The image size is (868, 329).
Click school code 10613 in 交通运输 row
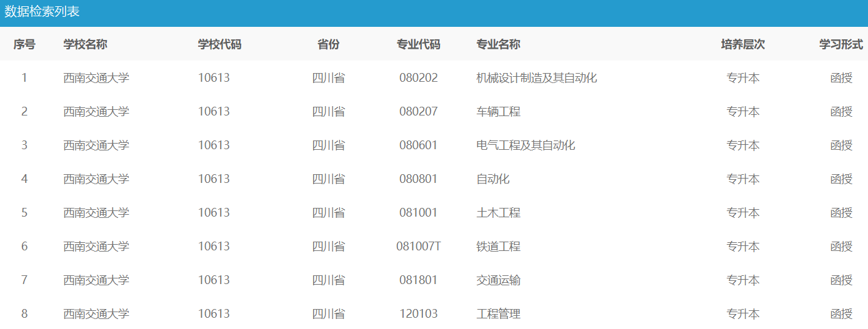coord(214,280)
